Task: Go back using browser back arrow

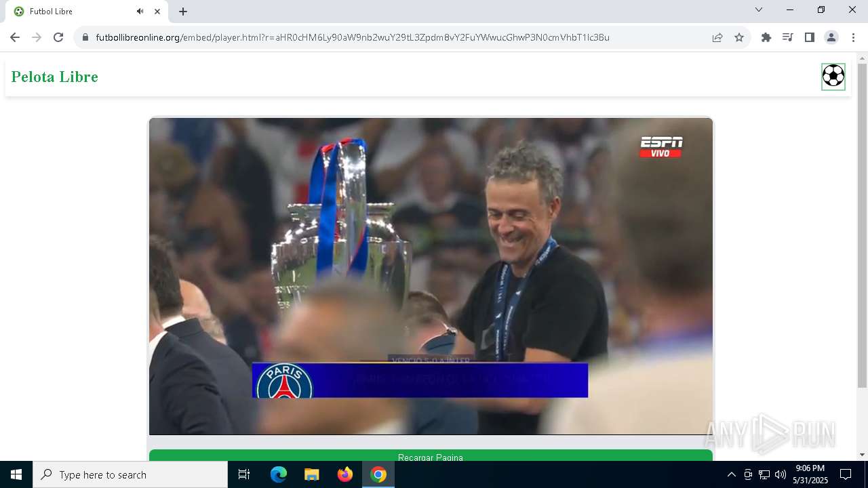Action: pyautogui.click(x=15, y=37)
